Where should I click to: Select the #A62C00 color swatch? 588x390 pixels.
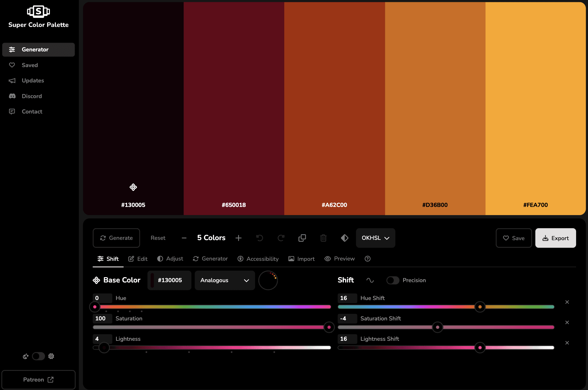point(334,108)
